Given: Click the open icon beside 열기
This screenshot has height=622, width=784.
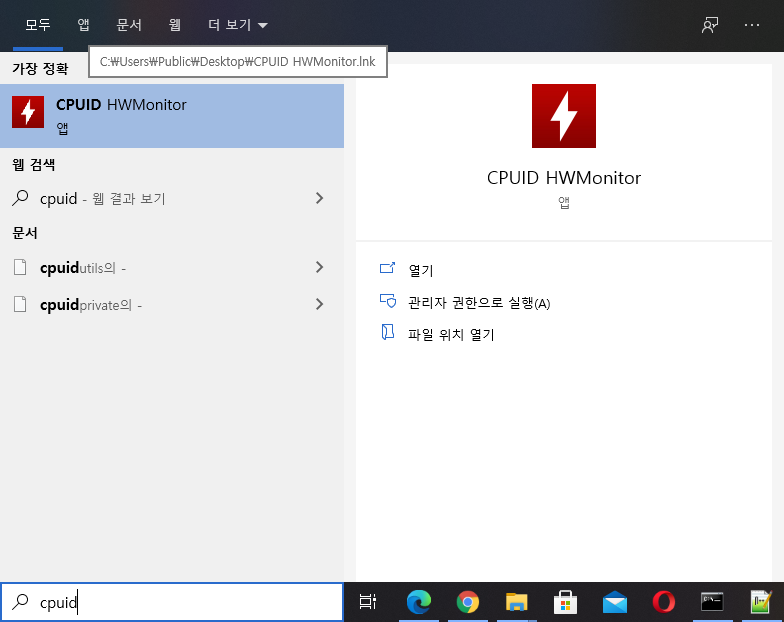Looking at the screenshot, I should (x=388, y=268).
